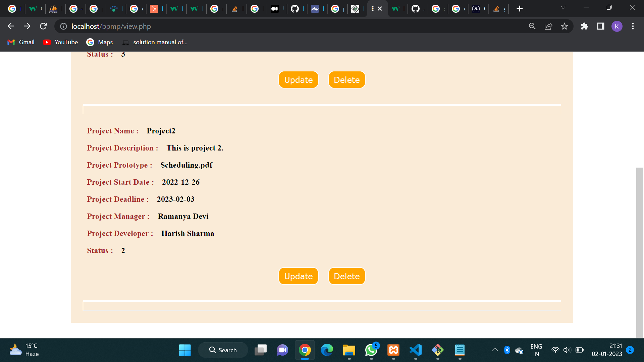Reload the view.php page
The image size is (644, 362).
pyautogui.click(x=43, y=26)
